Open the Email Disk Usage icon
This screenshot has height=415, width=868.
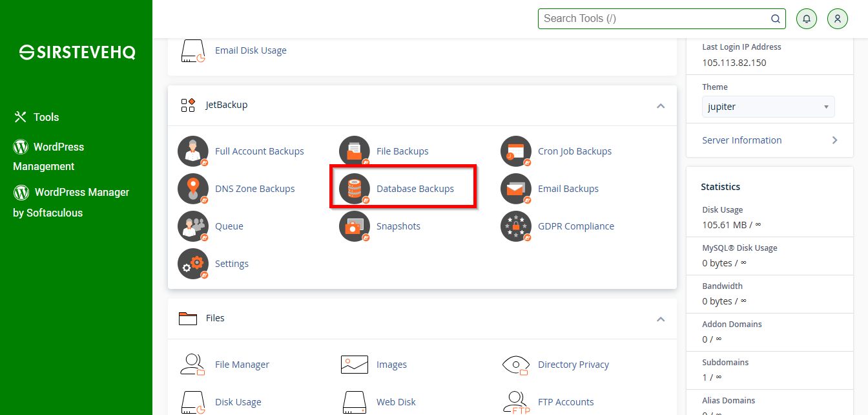coord(193,50)
